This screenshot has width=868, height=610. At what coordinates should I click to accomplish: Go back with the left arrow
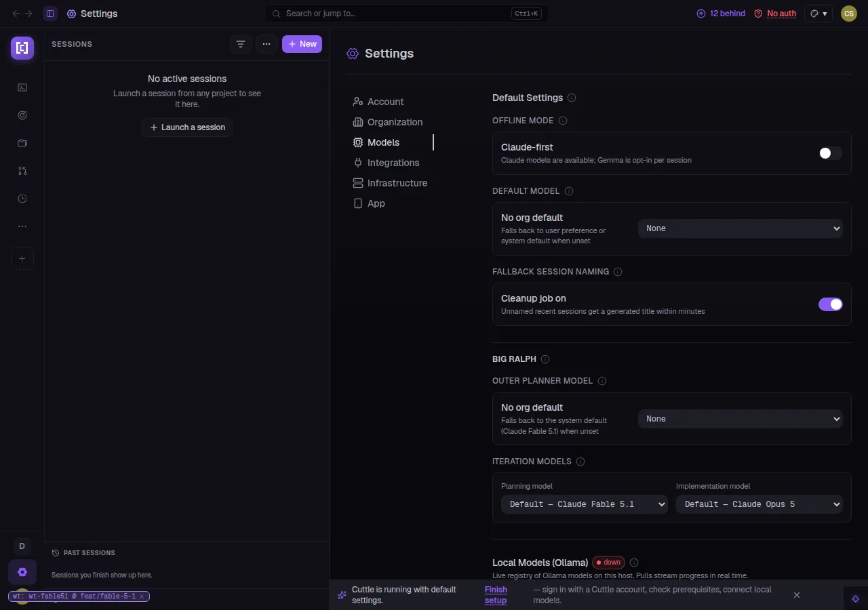pyautogui.click(x=16, y=14)
